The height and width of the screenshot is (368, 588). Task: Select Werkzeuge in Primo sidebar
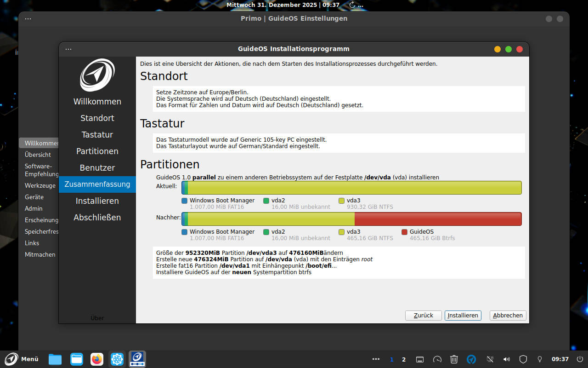(x=39, y=185)
